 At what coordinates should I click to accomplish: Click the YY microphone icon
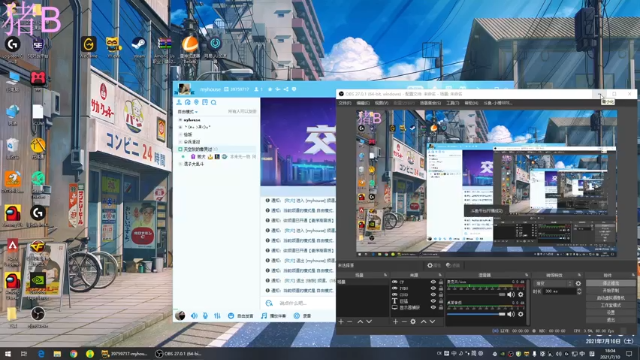coord(205,316)
